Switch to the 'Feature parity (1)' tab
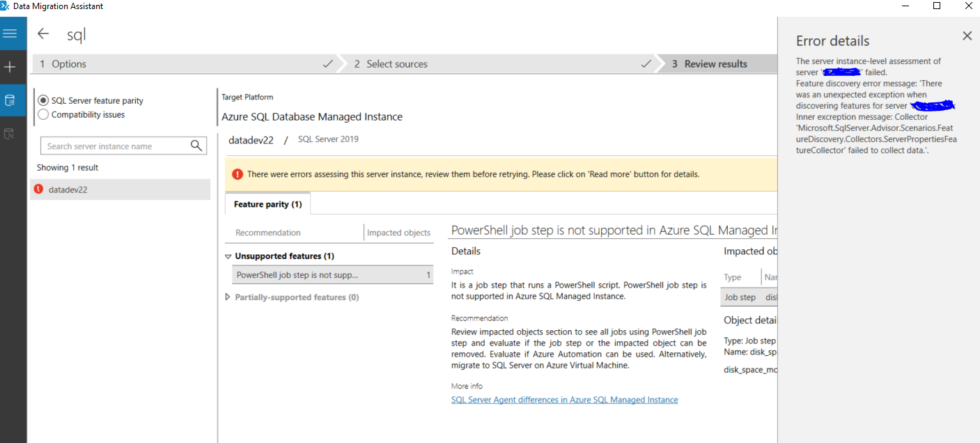This screenshot has height=443, width=980. tap(267, 203)
